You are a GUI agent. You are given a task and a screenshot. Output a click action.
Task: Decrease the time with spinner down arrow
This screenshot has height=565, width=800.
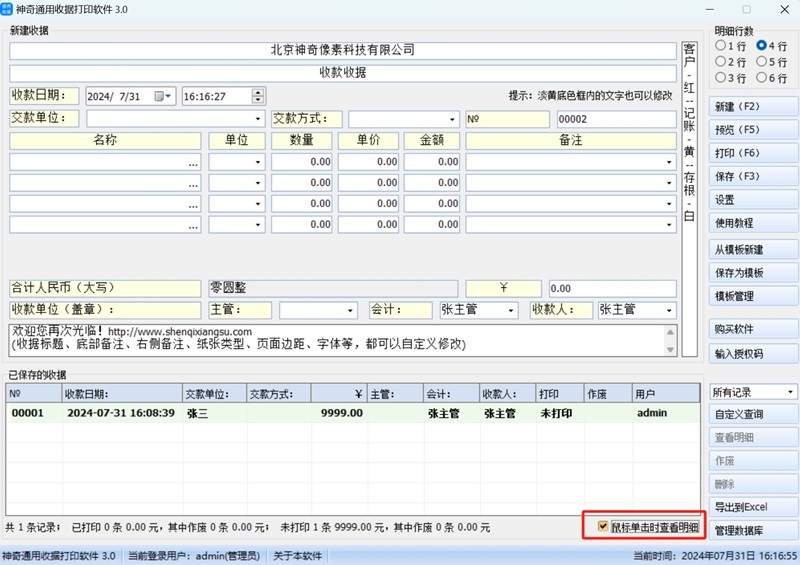[258, 100]
